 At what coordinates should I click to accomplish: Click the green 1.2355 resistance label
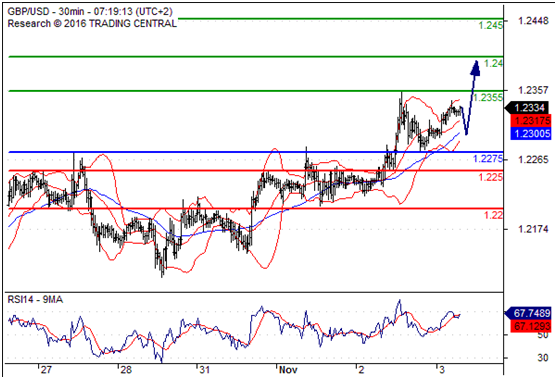point(488,97)
